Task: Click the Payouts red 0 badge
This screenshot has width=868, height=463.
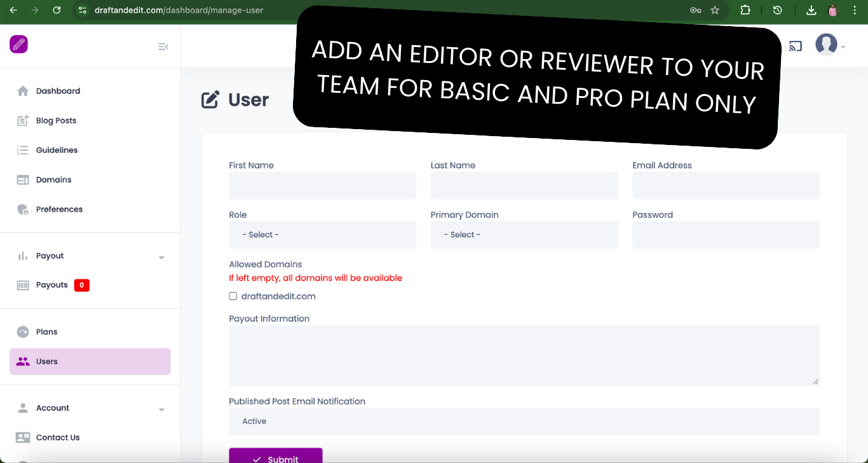Action: click(x=82, y=285)
